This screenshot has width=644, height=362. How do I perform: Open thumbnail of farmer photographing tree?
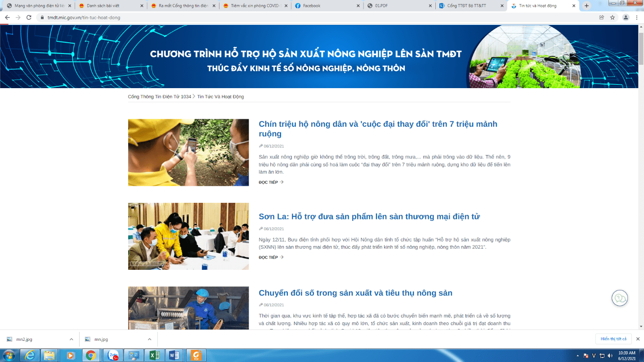coord(188,152)
